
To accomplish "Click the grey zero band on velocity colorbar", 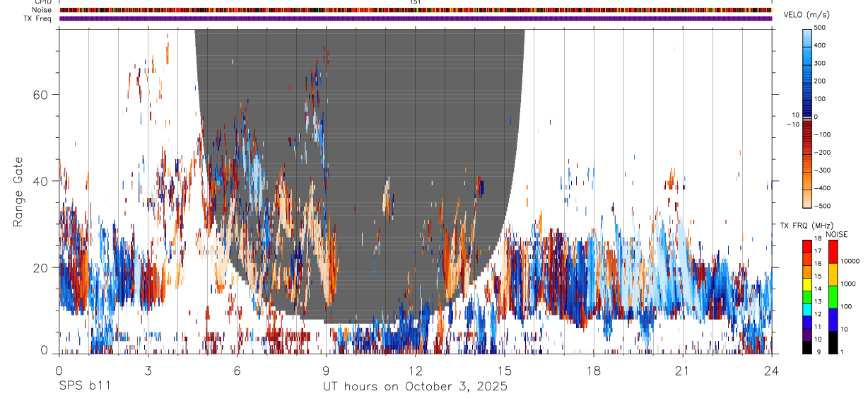I will tap(807, 120).
